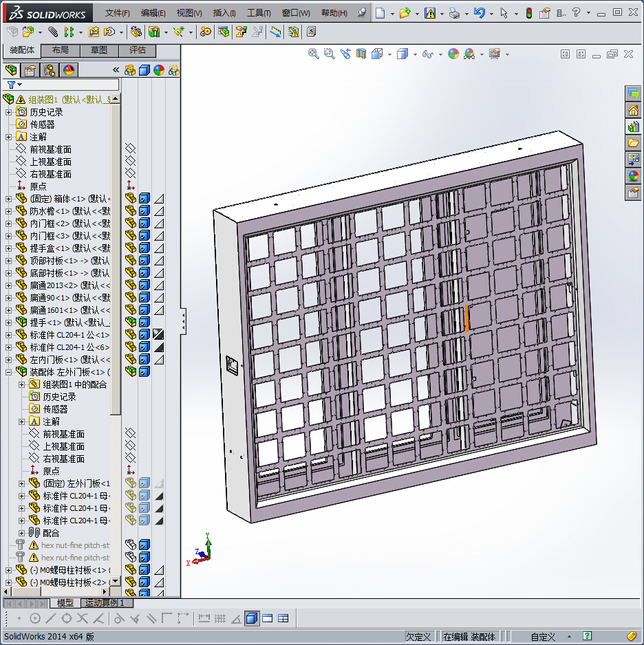Click the Edit Appearance color ball icon
Image resolution: width=644 pixels, height=645 pixels.
[x=453, y=54]
